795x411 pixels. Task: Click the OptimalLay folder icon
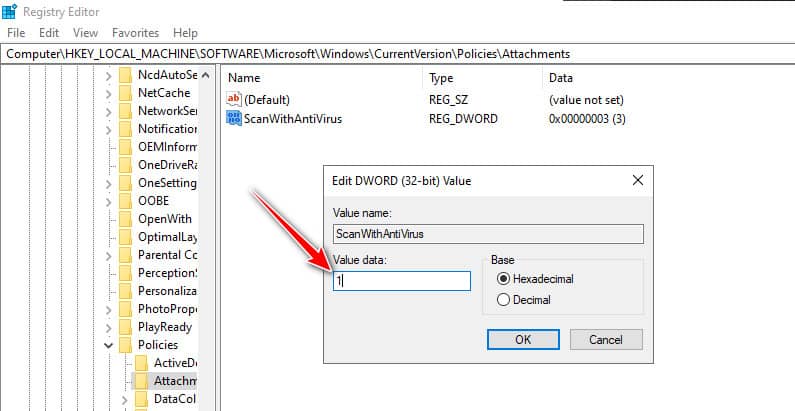click(x=125, y=237)
